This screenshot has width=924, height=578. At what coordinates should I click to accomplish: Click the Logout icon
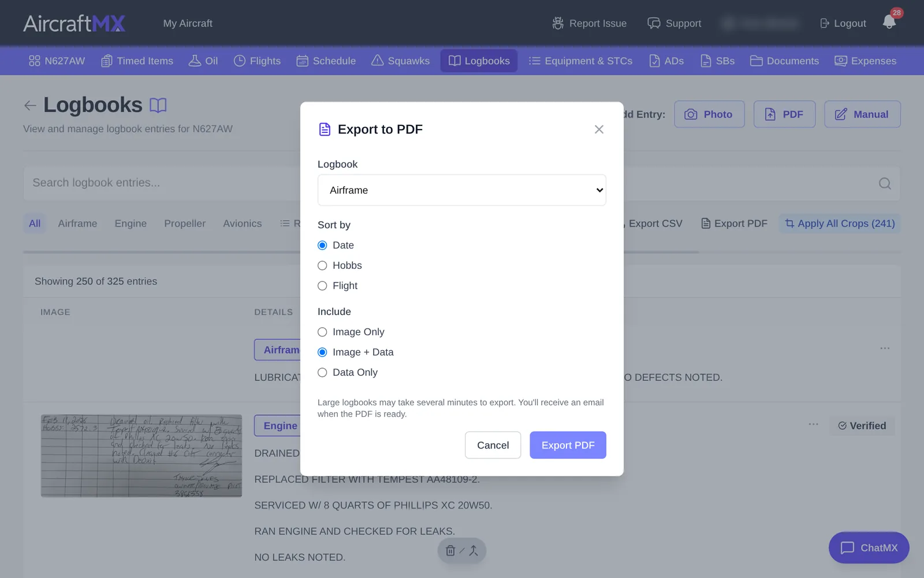tap(825, 23)
